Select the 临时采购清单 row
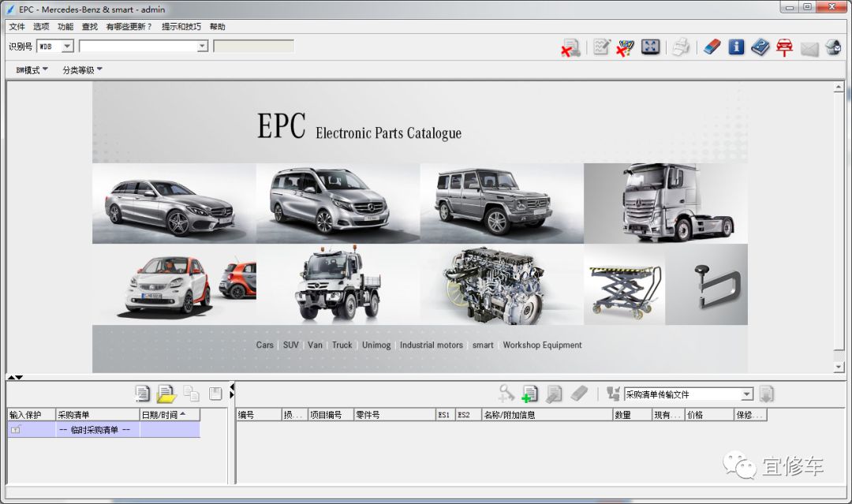Image resolution: width=852 pixels, height=504 pixels. [104, 430]
